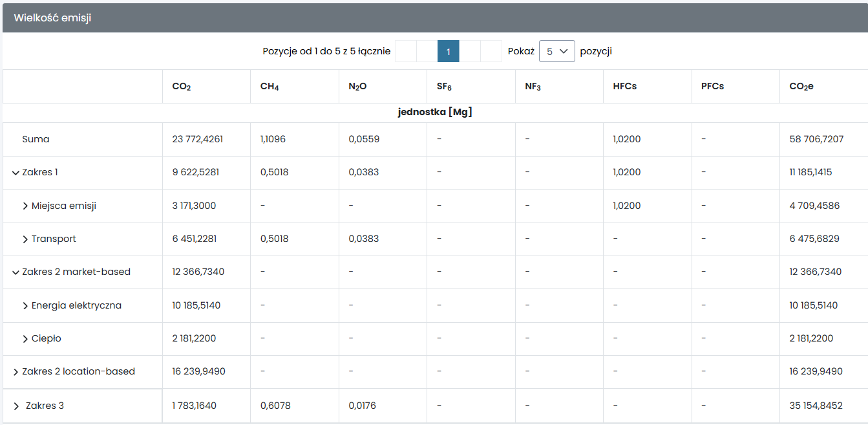Click the Wielkość emisji panel title
This screenshot has height=425, width=868.
[52, 18]
